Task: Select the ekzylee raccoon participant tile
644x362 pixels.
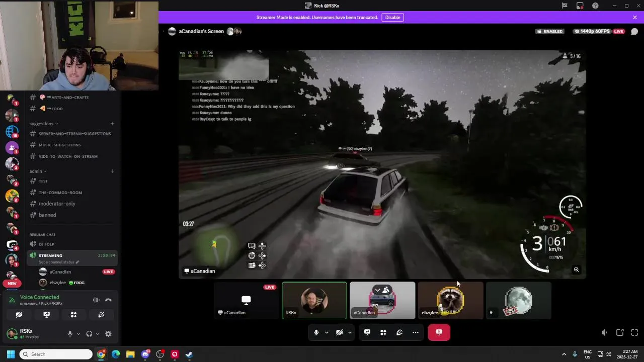Action: pyautogui.click(x=450, y=301)
